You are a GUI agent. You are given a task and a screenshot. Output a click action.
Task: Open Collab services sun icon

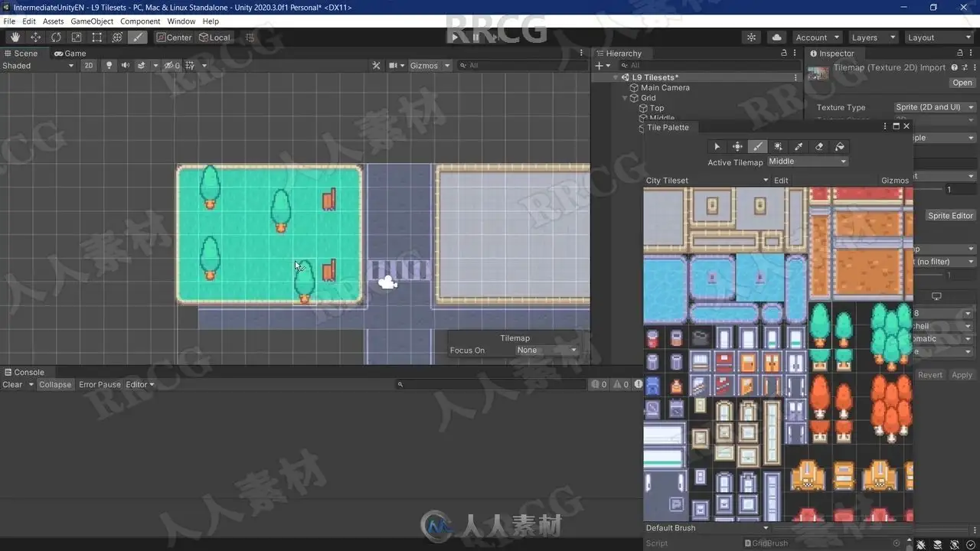coord(752,37)
